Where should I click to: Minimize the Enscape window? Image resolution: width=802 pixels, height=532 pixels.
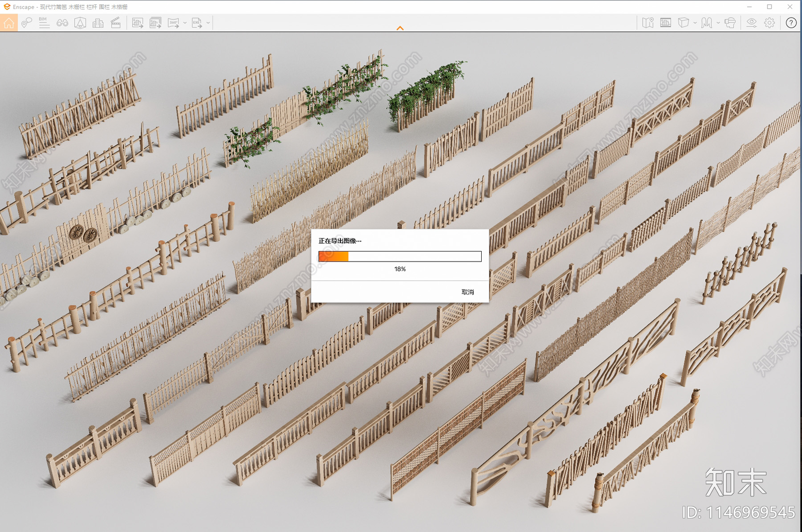(749, 7)
